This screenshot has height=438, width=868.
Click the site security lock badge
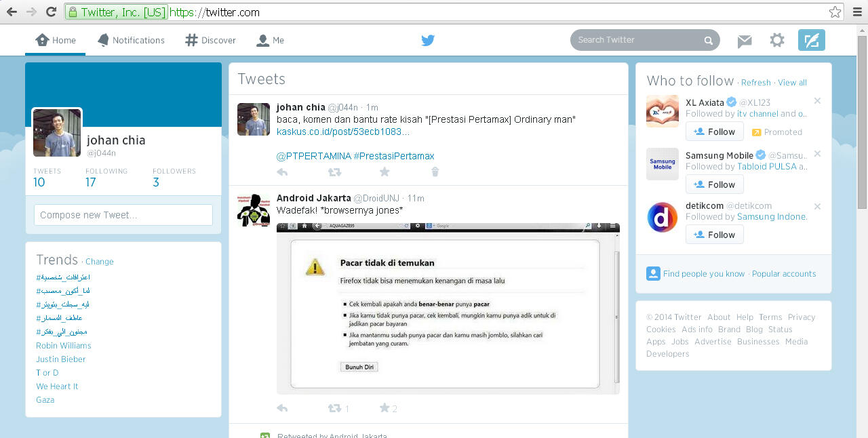click(116, 12)
